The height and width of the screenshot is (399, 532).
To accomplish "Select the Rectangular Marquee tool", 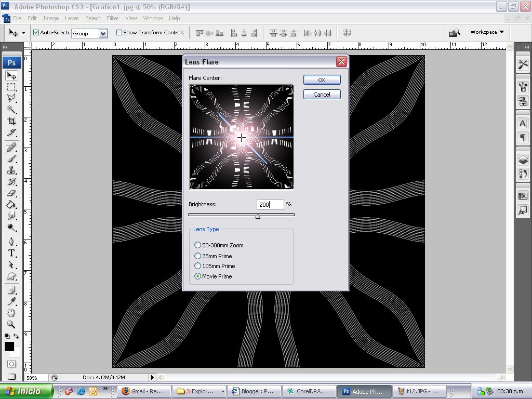I will [11, 87].
